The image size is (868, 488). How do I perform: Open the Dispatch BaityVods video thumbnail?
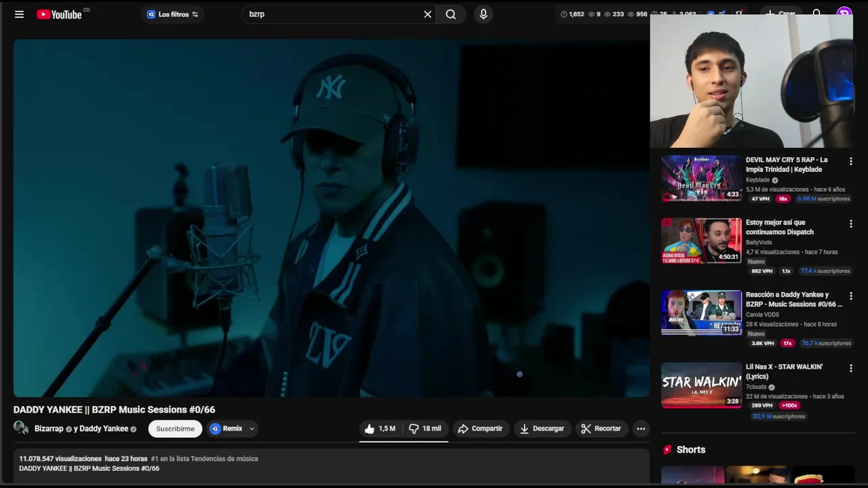[702, 241]
